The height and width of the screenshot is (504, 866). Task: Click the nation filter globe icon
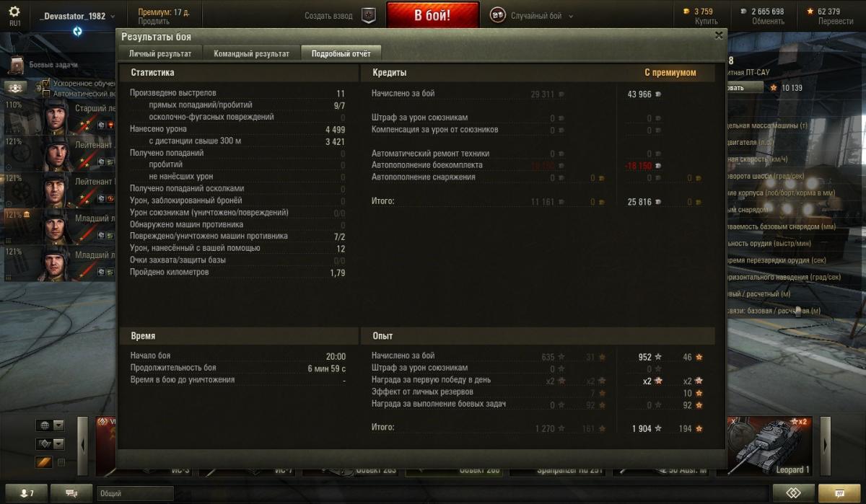45,425
